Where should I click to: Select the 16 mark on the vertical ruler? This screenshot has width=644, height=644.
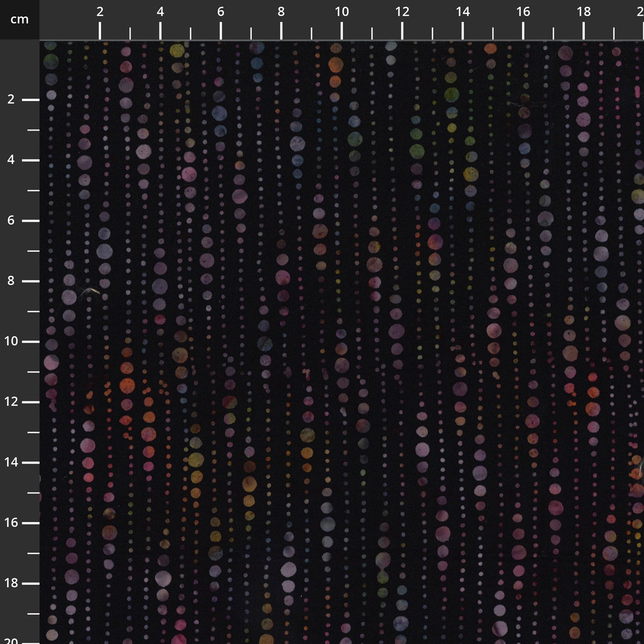(11, 523)
